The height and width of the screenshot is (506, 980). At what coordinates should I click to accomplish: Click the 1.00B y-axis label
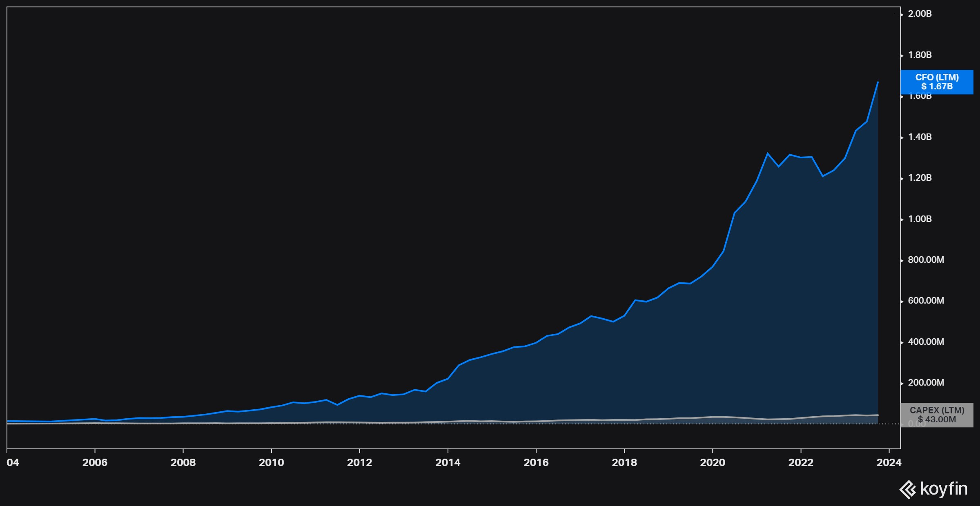pos(920,219)
